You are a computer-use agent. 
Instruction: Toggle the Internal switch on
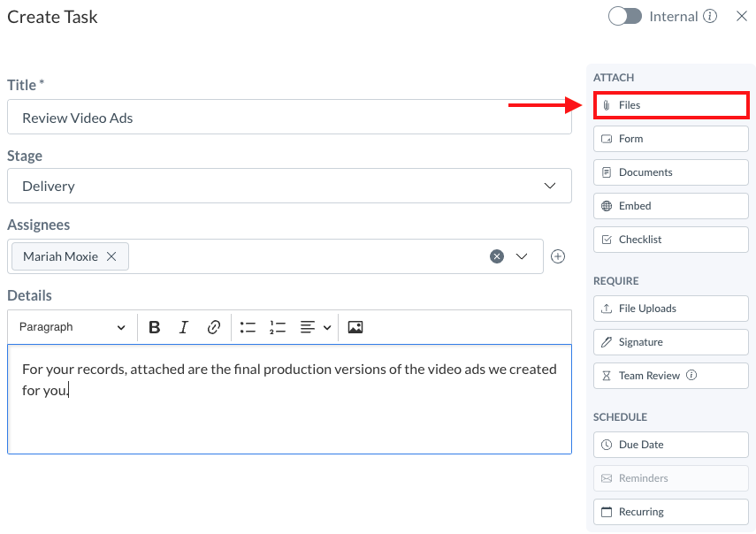tap(625, 17)
